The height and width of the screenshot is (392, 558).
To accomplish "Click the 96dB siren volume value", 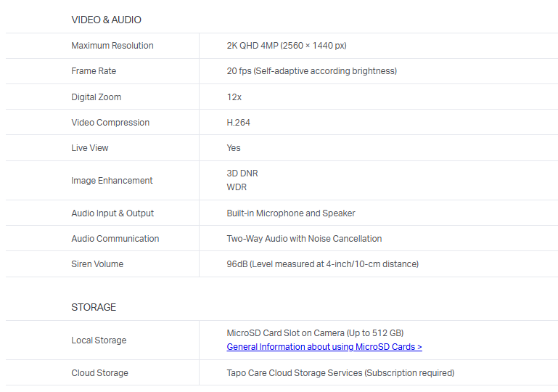I will [x=322, y=264].
